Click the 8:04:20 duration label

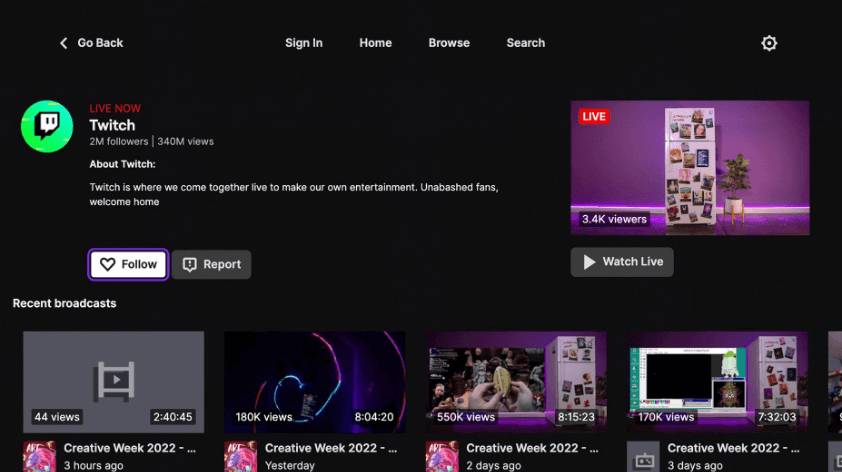pos(374,417)
